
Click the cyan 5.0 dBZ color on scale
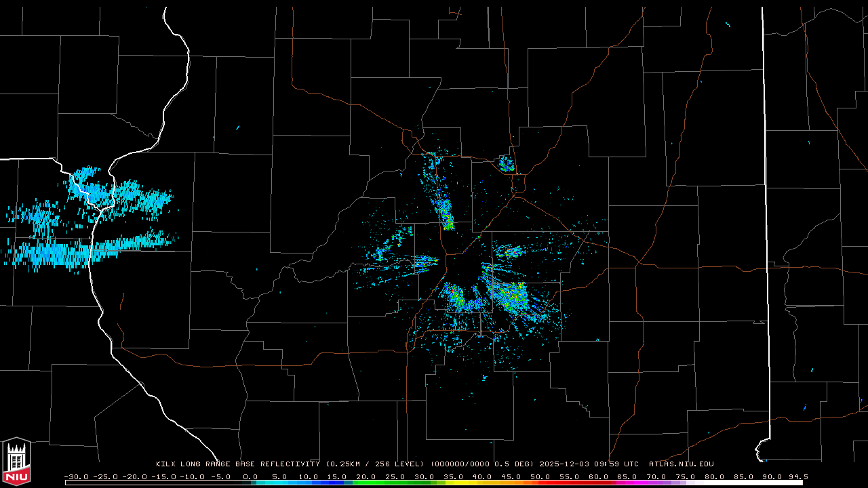(x=279, y=483)
